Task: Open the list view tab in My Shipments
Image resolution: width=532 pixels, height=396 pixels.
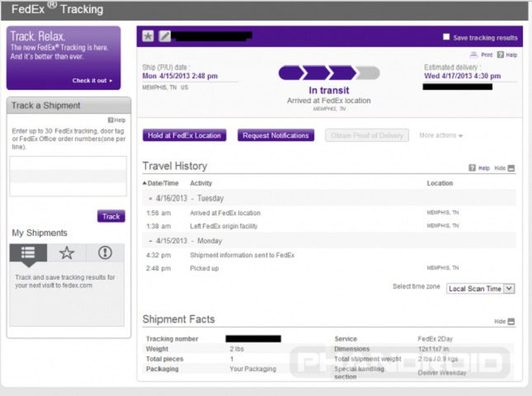Action: pos(28,252)
